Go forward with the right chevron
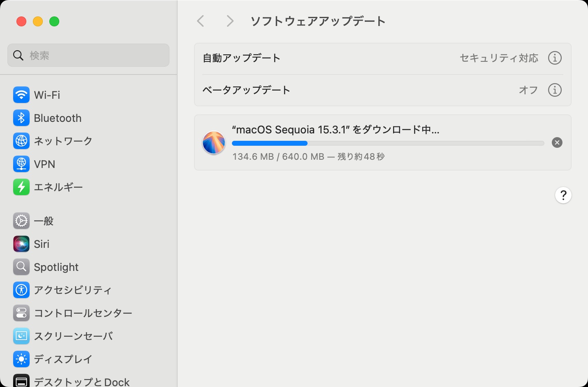 230,21
